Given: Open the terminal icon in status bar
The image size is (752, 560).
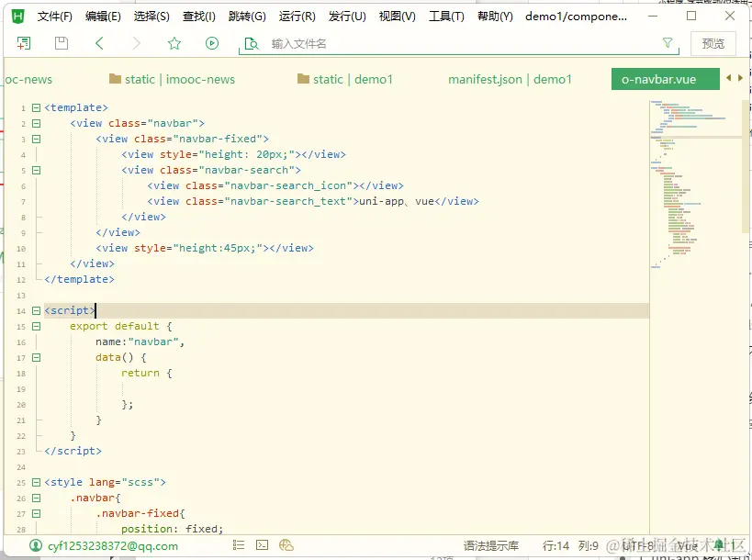Looking at the screenshot, I should point(262,544).
